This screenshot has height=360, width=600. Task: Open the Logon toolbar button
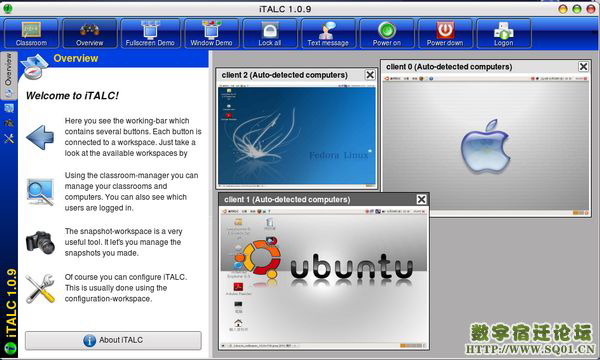(x=504, y=34)
